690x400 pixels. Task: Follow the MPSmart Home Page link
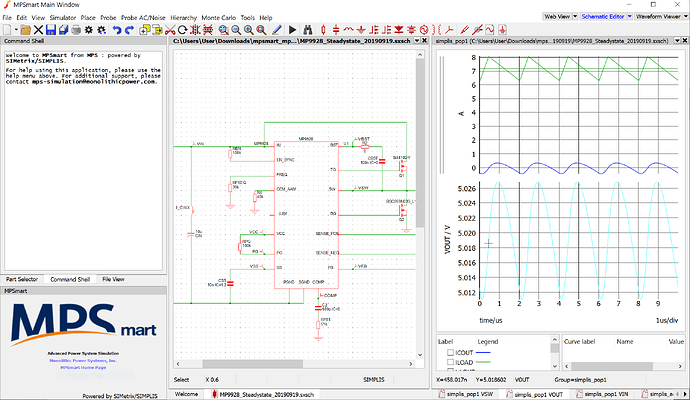point(83,367)
